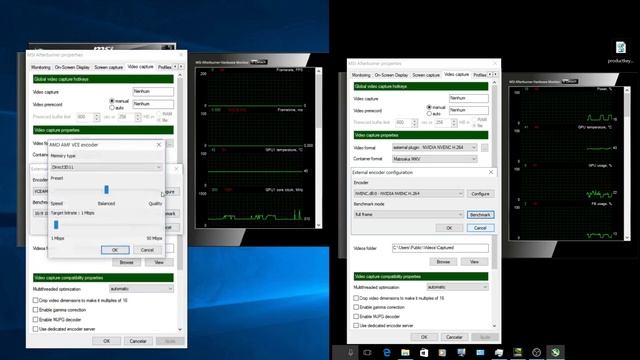The image size is (640, 360).
Task: Click View button in left window
Action: 159,262
